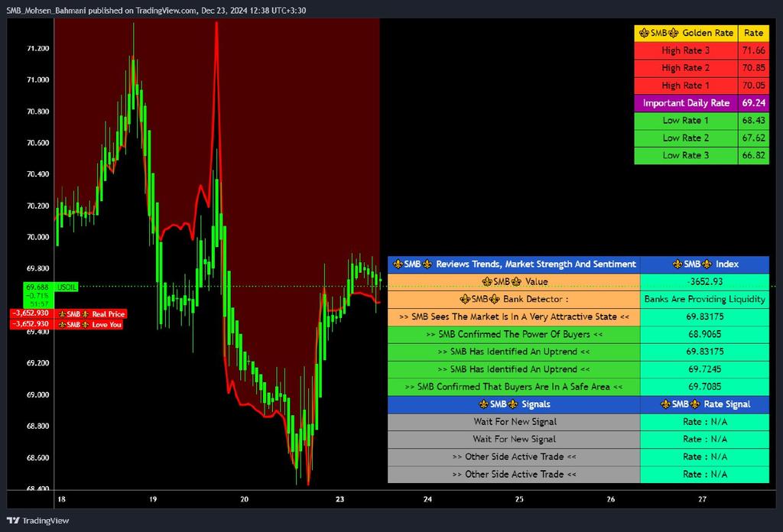Screen dimensions: 783x532
Task: Click the 67.62 rate value
Action: pos(753,138)
